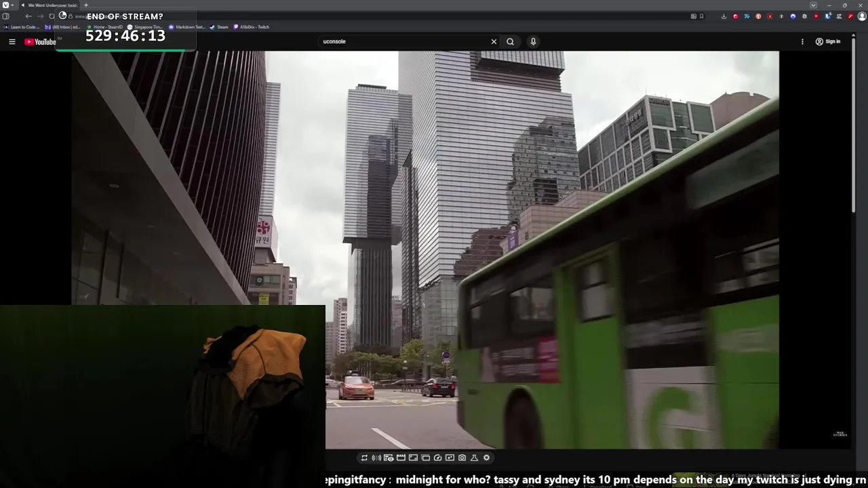Open the pop-up player window icon
Image resolution: width=868 pixels, height=488 pixels.
pyautogui.click(x=425, y=458)
